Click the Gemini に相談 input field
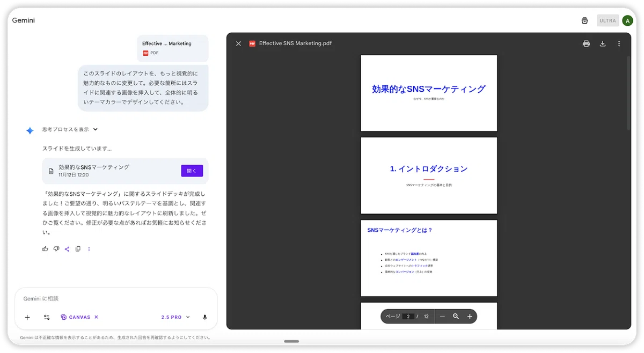The width and height of the screenshot is (644, 353). click(116, 298)
